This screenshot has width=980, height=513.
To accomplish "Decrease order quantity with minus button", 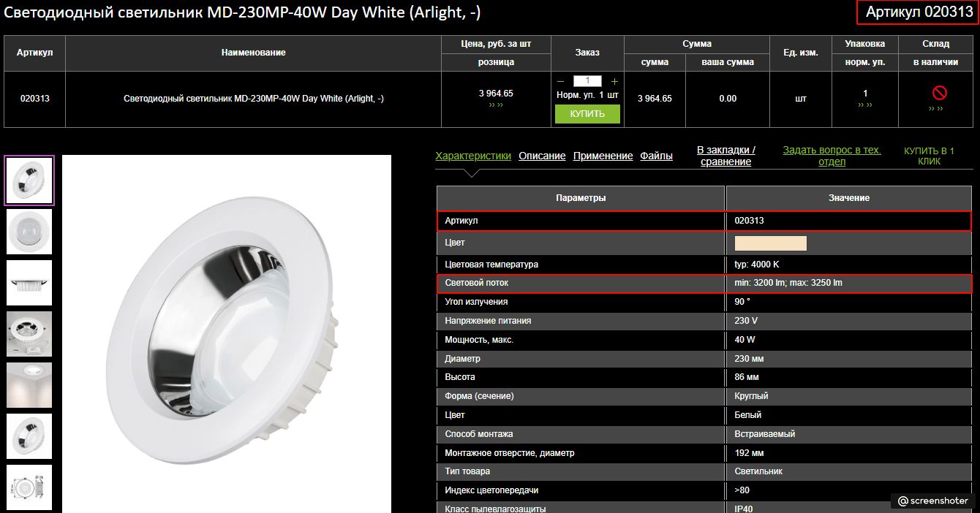I will [560, 81].
